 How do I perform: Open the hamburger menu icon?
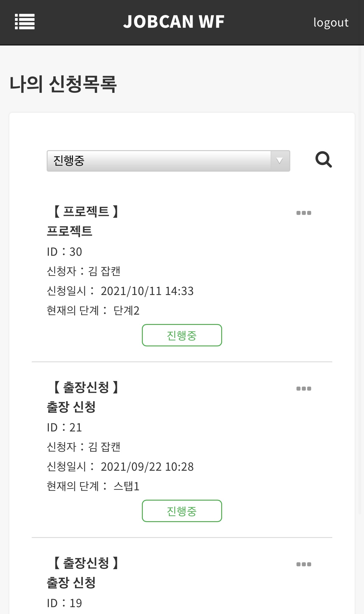[x=25, y=22]
